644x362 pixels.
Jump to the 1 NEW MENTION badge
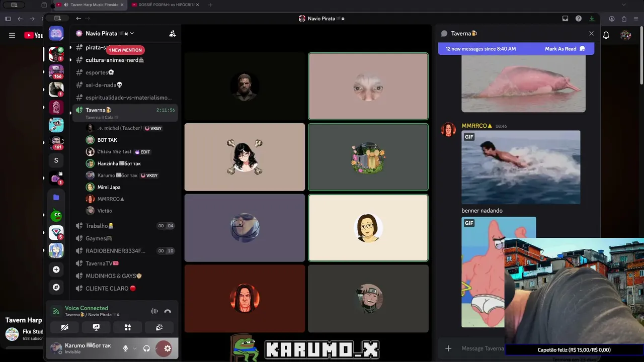[125, 50]
